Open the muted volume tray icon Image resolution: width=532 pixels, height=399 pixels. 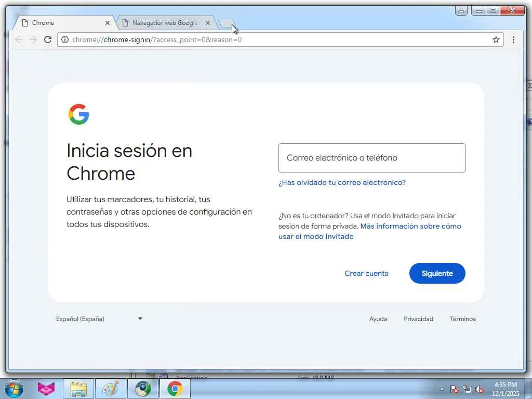coord(480,389)
